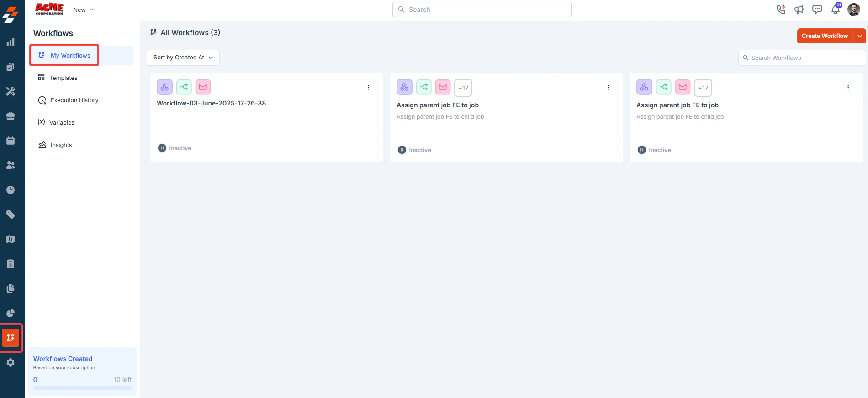Screen dimensions: 868x398
Task: Click the pink email icon on Workflow-03-June-2025-17-26-38 card
Action: (x=203, y=87)
